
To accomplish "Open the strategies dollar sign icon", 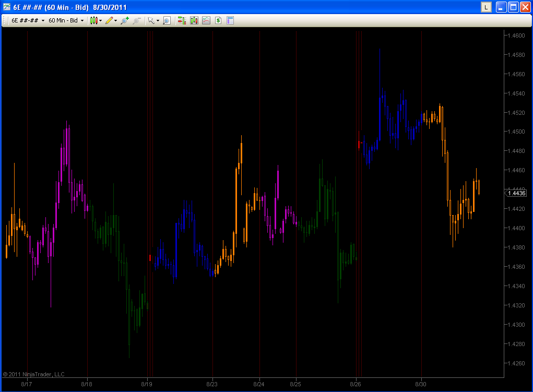I will point(218,20).
